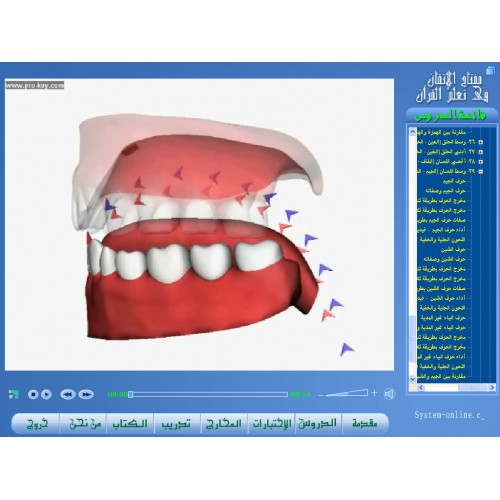Play the articulation animation

point(46,394)
